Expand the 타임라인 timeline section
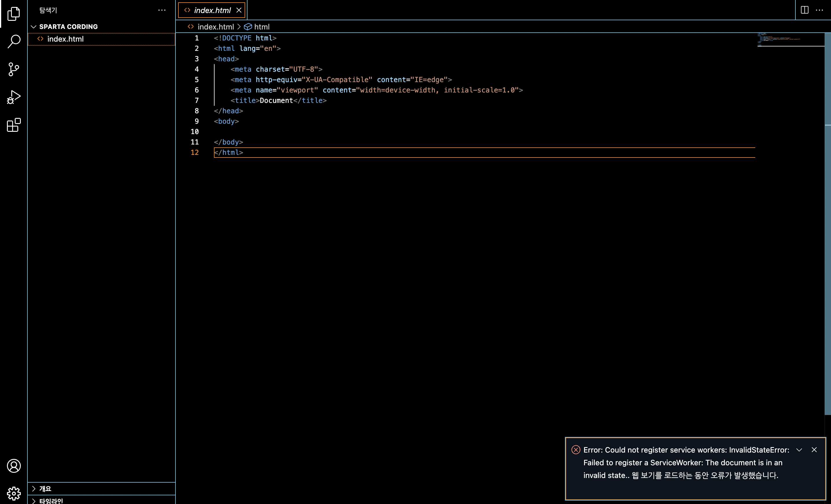Screen dimensions: 831x504 pos(101,500)
